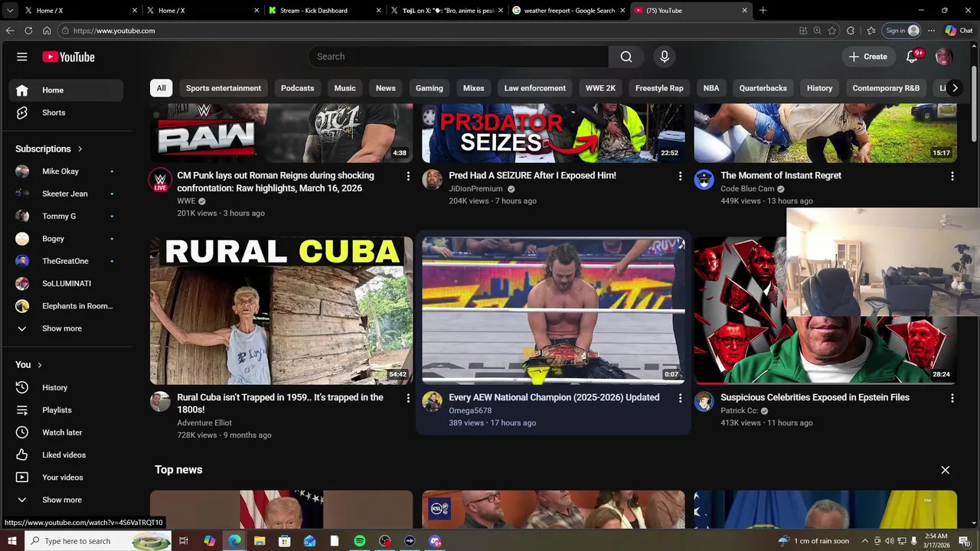Open Your videos in the sidebar
Screen dimensions: 980x551
pos(66,478)
